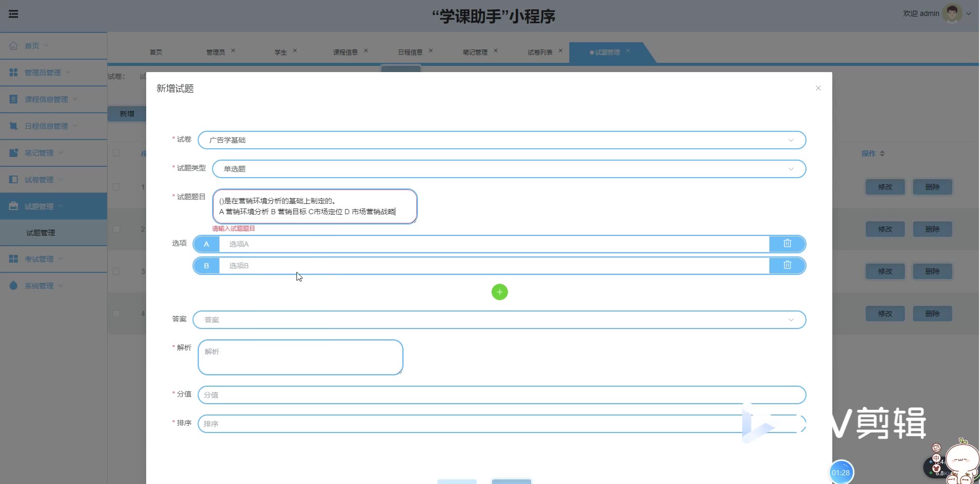Toggle the table header select-all checkbox
980x484 pixels.
click(x=116, y=153)
